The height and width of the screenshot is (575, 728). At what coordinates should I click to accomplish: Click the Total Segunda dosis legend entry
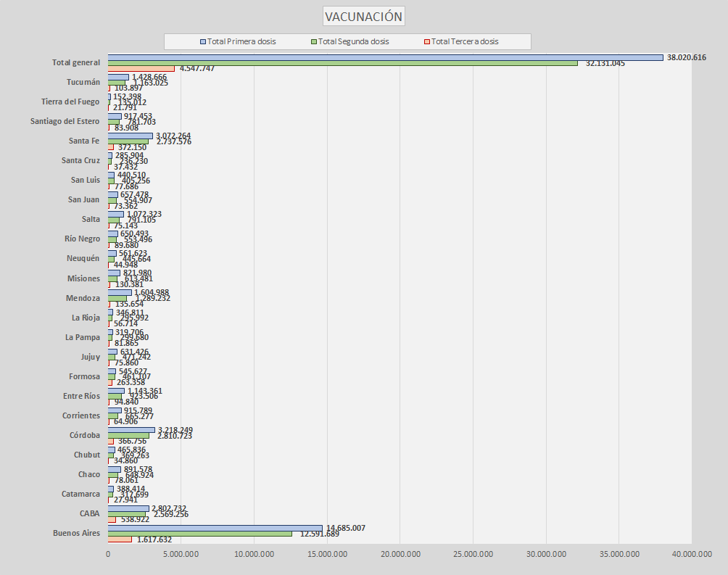(350, 41)
